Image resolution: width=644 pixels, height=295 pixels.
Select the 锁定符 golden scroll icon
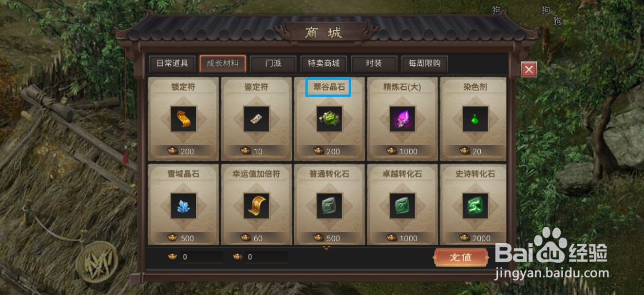(184, 119)
